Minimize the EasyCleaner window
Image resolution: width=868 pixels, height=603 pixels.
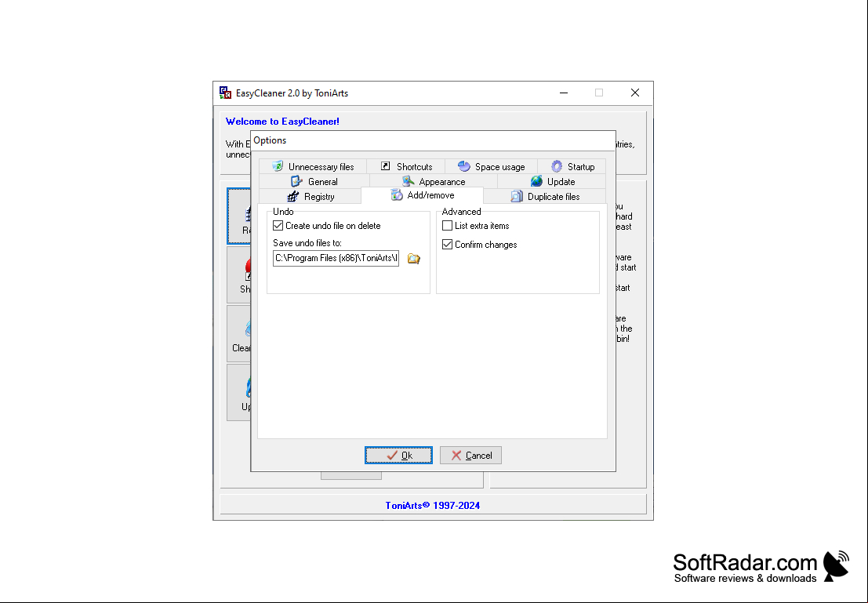564,93
